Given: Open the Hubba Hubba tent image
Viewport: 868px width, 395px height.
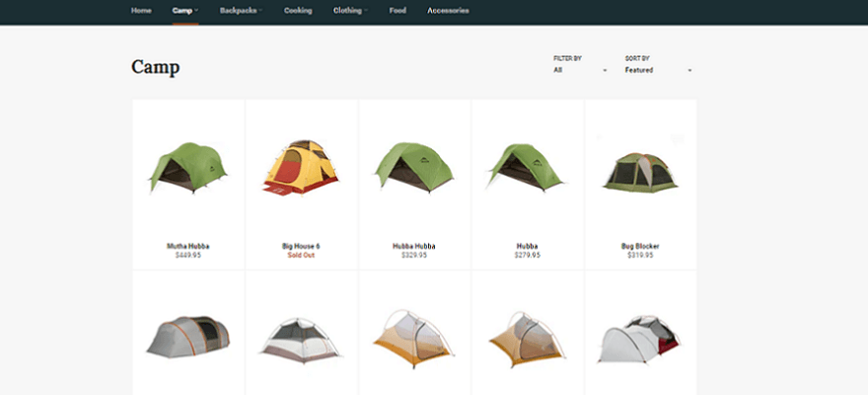Looking at the screenshot, I should (414, 167).
